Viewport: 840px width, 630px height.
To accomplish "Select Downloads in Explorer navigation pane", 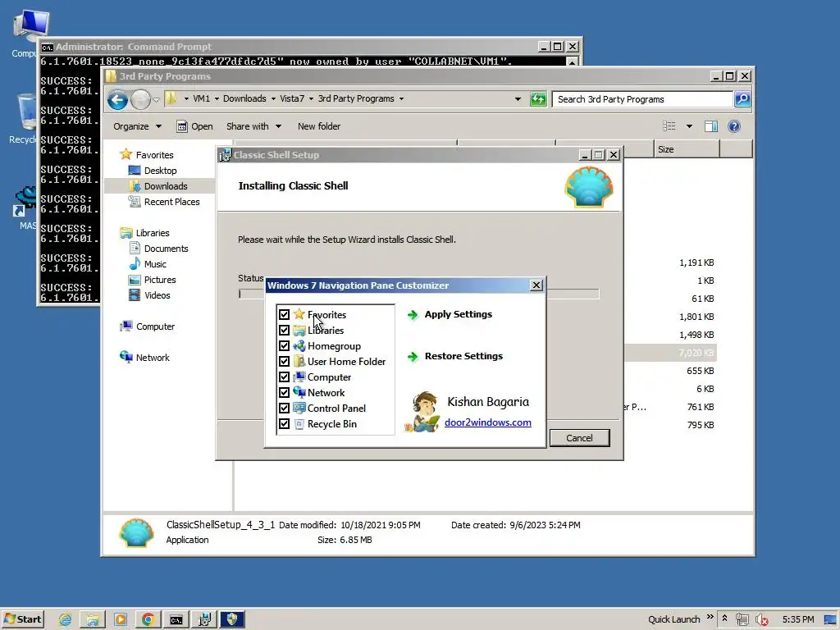I will (166, 186).
